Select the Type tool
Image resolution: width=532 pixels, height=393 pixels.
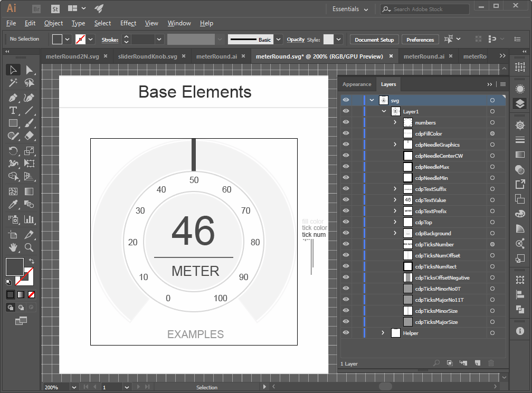[13, 110]
